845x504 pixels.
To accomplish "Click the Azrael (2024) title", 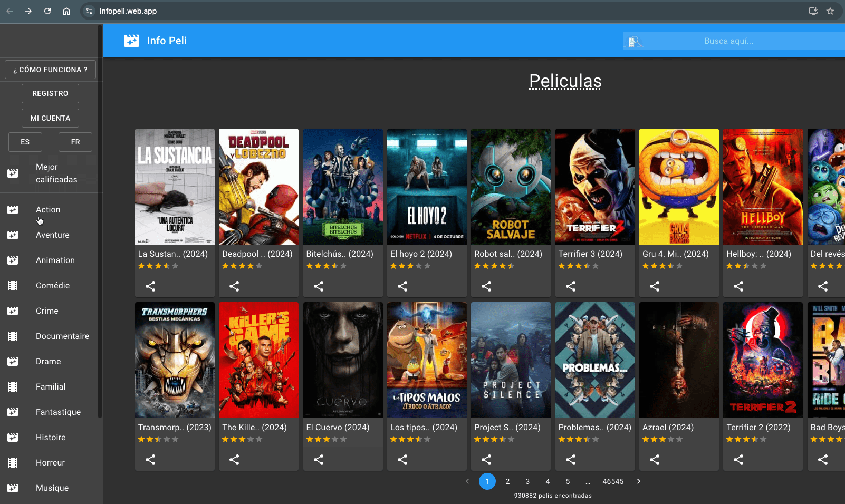I will click(668, 427).
